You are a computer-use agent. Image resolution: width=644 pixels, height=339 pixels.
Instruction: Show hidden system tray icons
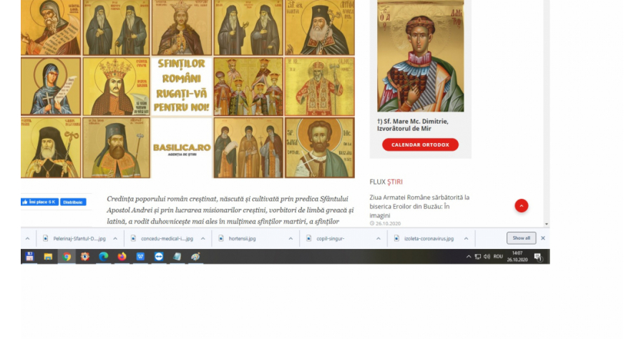tap(469, 257)
